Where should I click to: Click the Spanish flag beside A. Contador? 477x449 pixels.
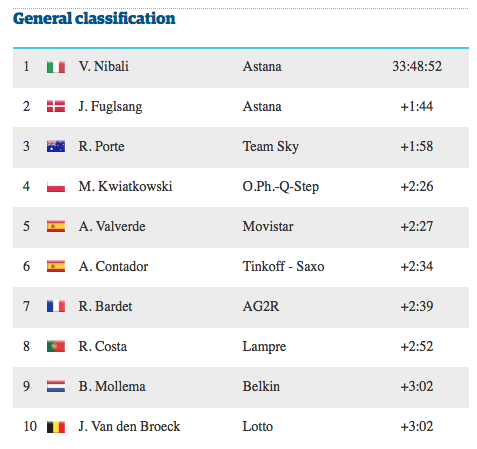56,266
